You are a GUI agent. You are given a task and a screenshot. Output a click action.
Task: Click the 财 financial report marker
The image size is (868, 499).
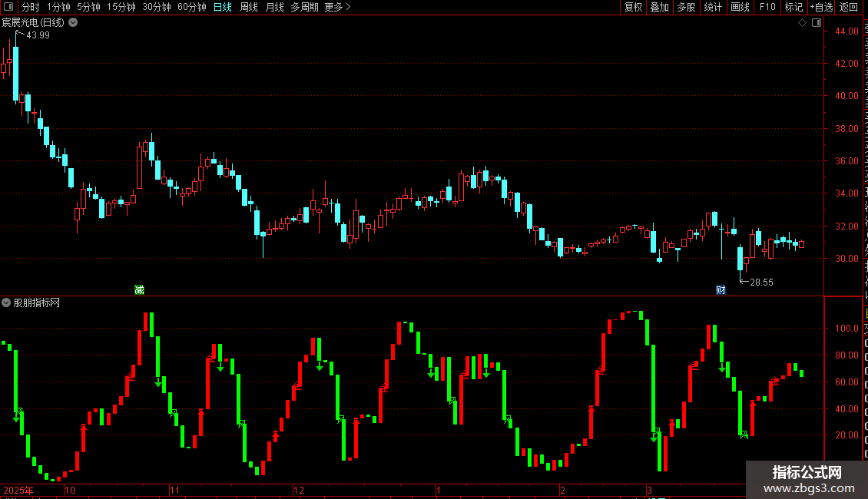(721, 290)
